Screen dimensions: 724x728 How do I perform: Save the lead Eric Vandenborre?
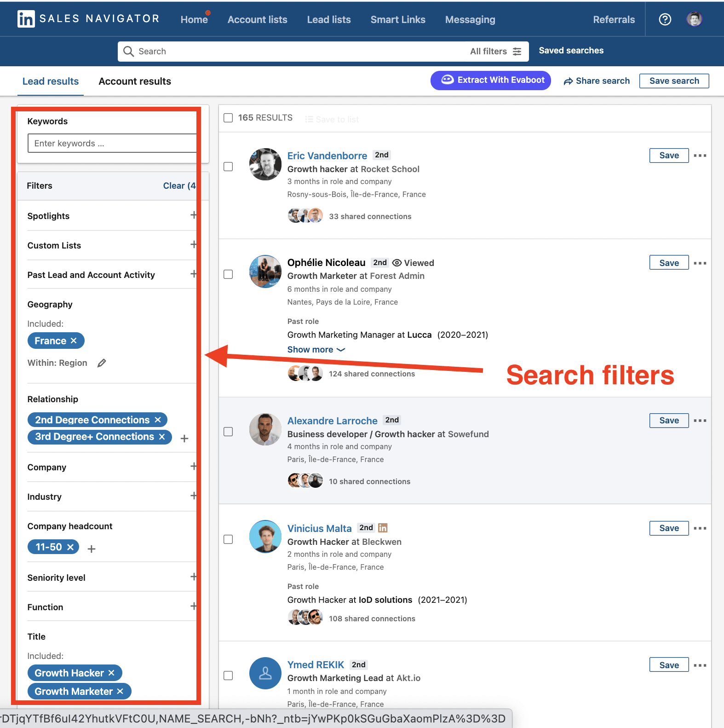(669, 156)
